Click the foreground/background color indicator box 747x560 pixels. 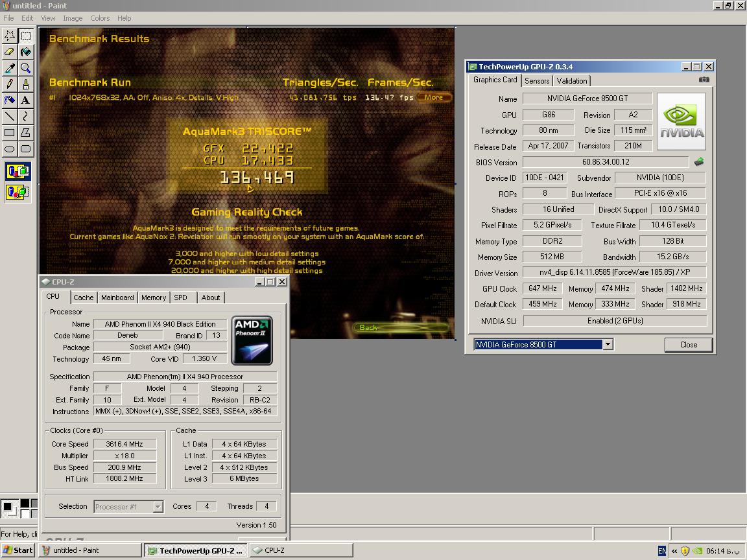[x=9, y=508]
